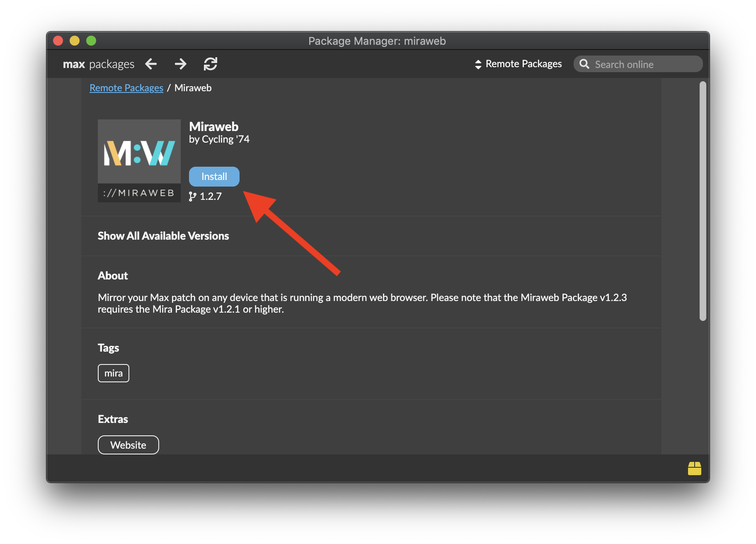The image size is (756, 544).
Task: Open the yellow package box icon
Action: [694, 469]
